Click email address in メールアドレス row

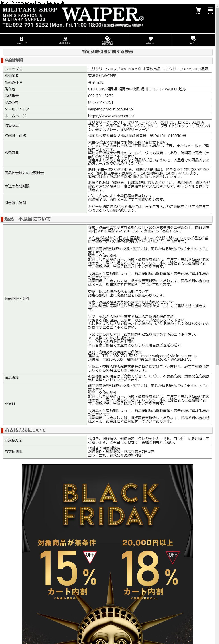[110, 109]
